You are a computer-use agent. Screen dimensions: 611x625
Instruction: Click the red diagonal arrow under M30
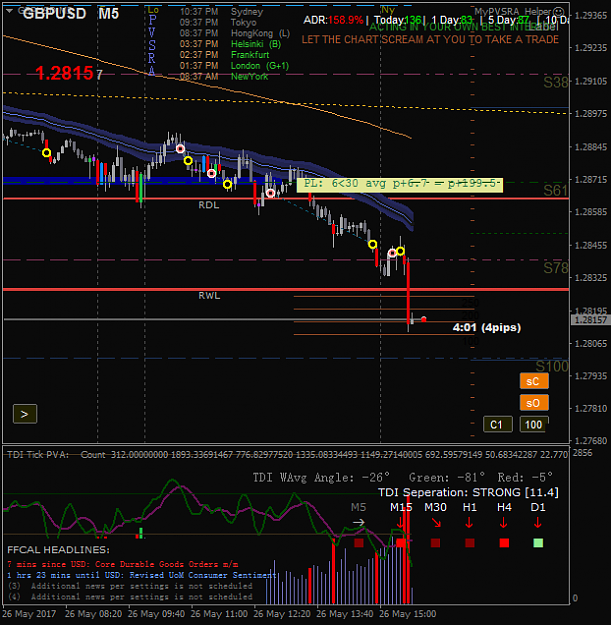tap(436, 523)
